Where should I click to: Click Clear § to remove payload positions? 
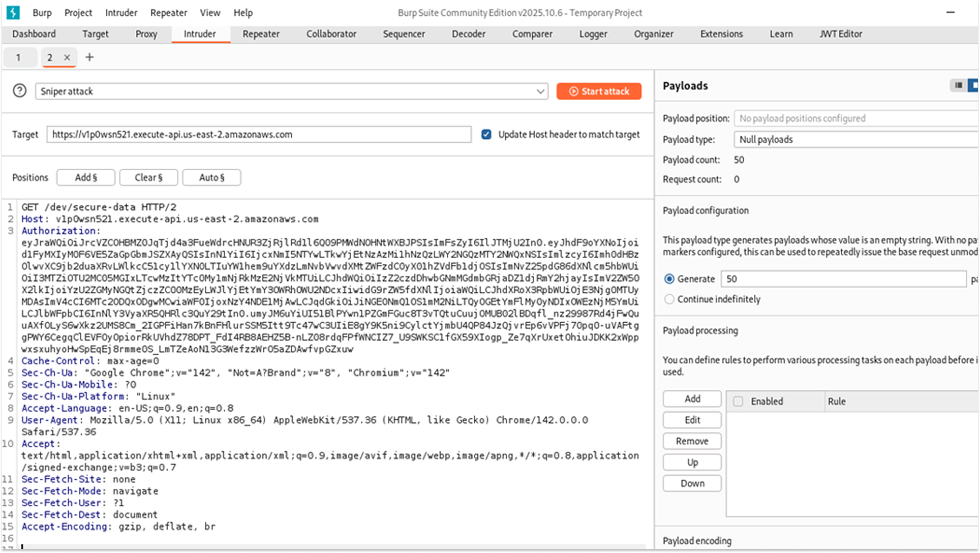coord(148,177)
